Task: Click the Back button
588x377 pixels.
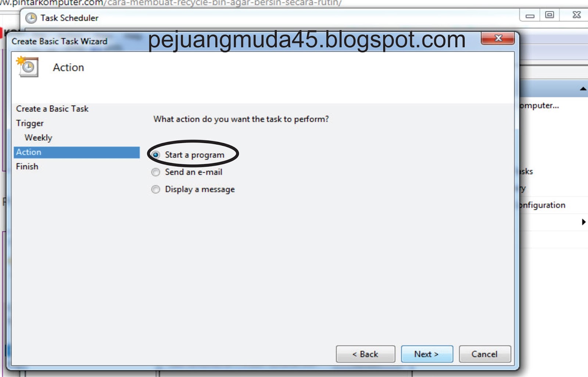Action: [365, 354]
